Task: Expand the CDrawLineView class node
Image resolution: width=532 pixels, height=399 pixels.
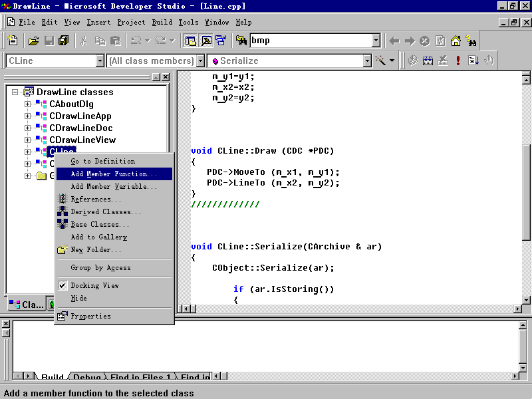Action: click(x=27, y=140)
